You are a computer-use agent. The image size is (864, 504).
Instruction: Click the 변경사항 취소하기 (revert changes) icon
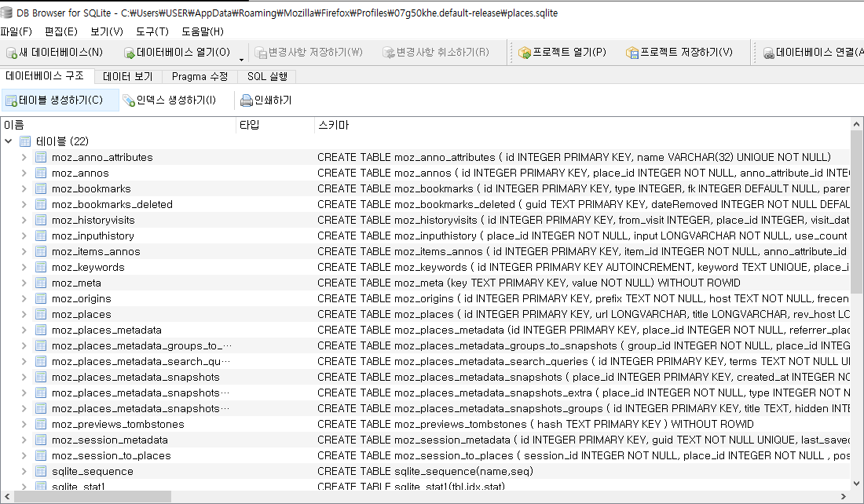coord(389,53)
